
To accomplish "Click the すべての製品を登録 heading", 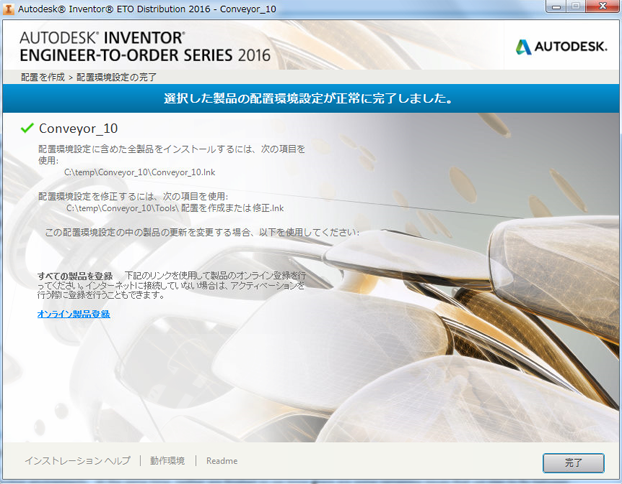I will coord(75,276).
